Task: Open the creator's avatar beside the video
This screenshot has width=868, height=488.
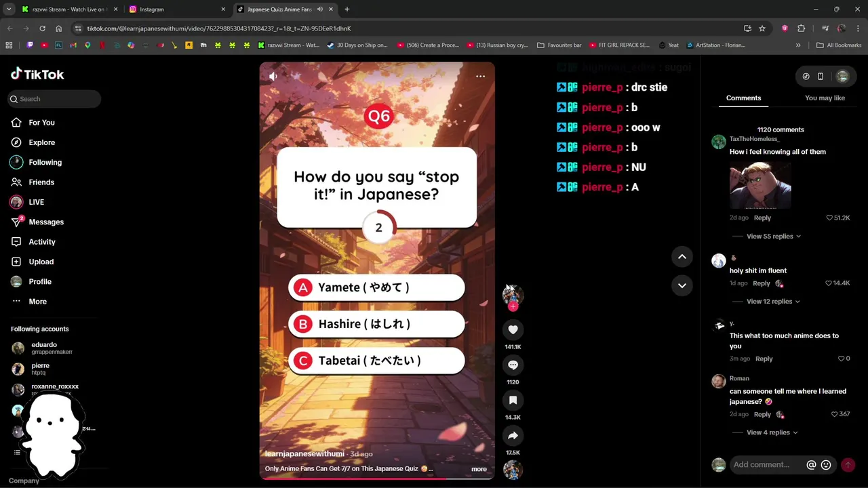Action: [513, 294]
